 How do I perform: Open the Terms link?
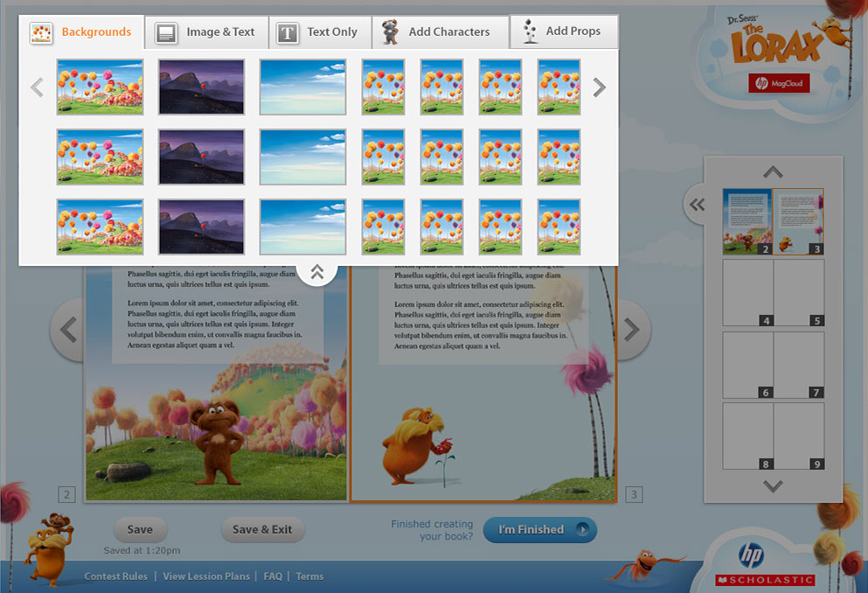(x=309, y=576)
